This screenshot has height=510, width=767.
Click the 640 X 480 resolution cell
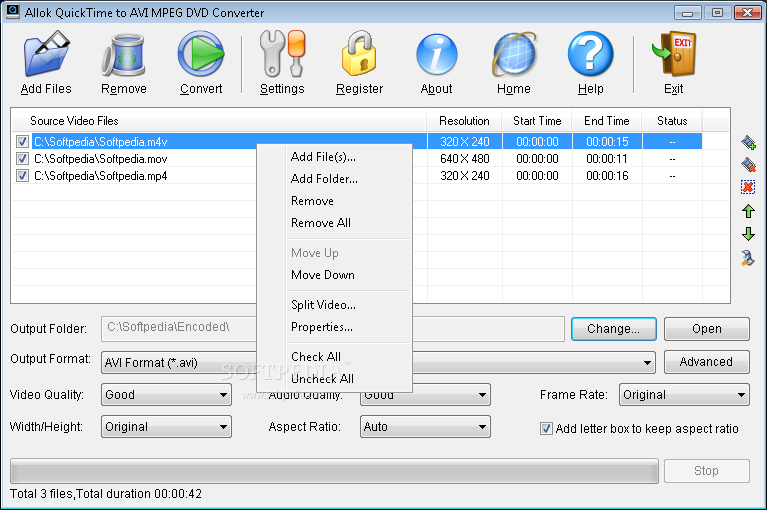(x=465, y=159)
